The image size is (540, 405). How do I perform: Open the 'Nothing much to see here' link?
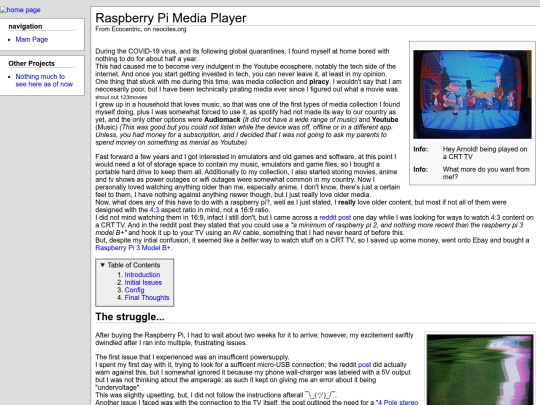point(44,80)
